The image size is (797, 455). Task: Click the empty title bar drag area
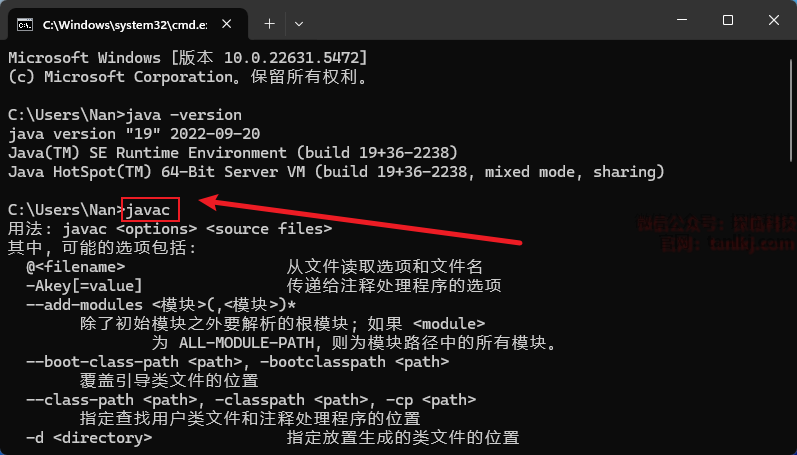pyautogui.click(x=480, y=20)
